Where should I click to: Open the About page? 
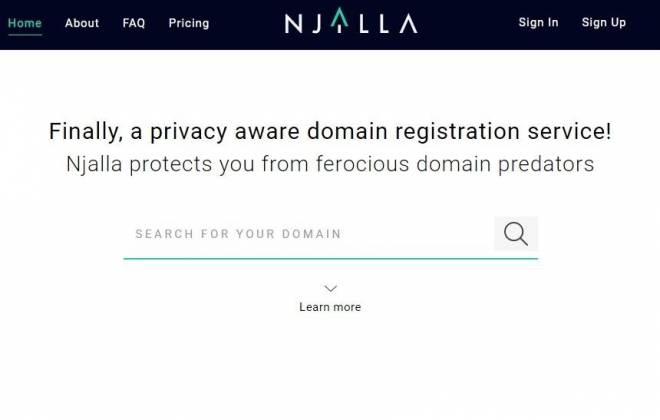[82, 23]
